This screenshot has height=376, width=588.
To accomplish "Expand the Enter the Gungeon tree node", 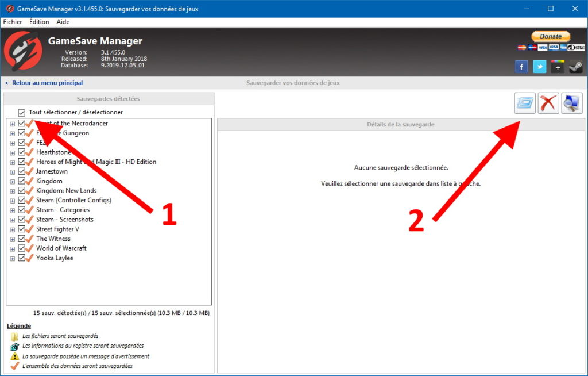I will tap(13, 133).
